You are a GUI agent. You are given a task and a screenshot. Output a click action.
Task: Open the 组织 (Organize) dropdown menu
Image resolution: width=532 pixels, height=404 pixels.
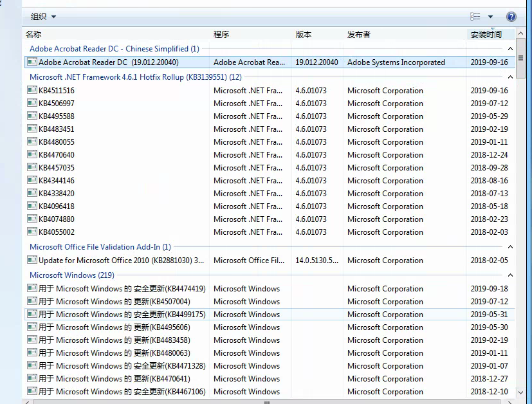click(43, 17)
